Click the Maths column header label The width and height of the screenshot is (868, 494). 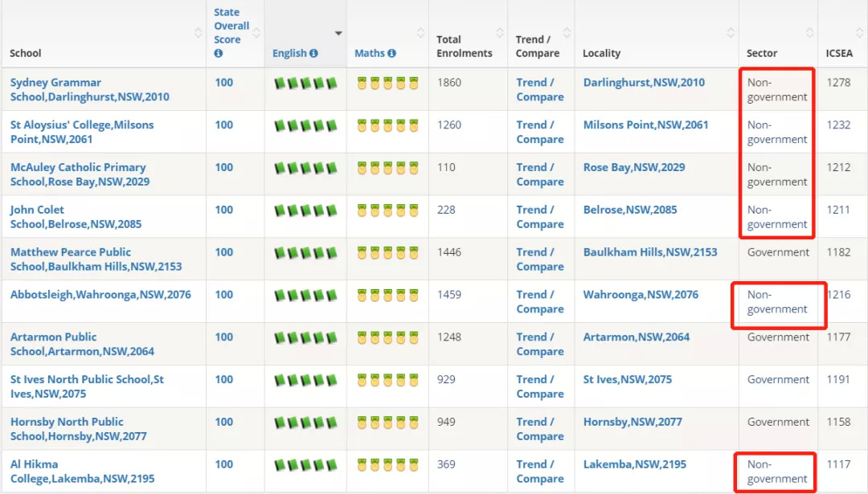coord(370,54)
